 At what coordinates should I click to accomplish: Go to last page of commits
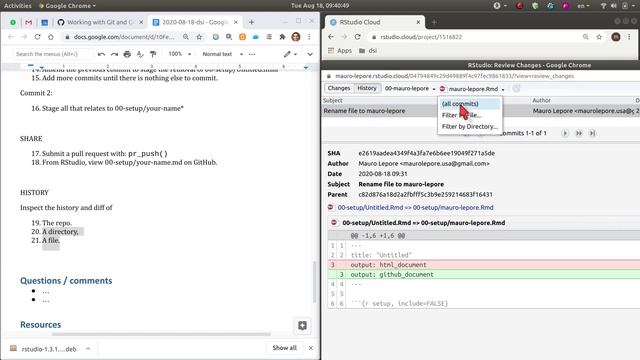coord(592,133)
